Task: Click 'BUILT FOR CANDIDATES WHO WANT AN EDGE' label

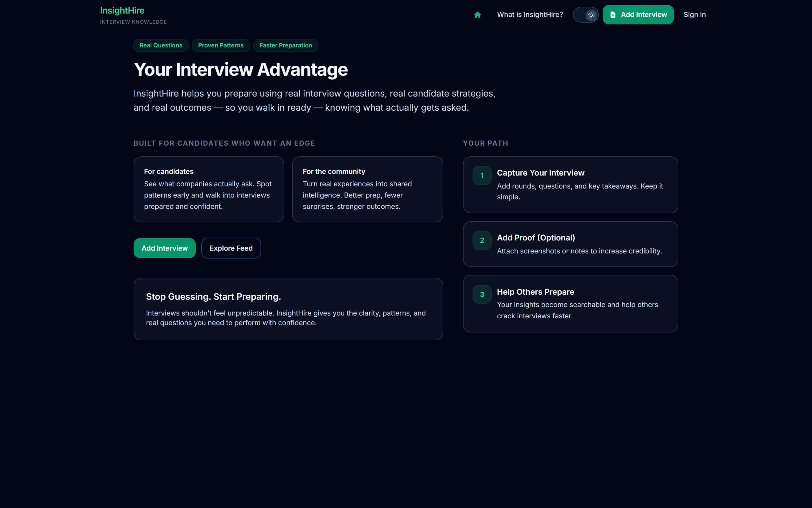Action: (224, 143)
